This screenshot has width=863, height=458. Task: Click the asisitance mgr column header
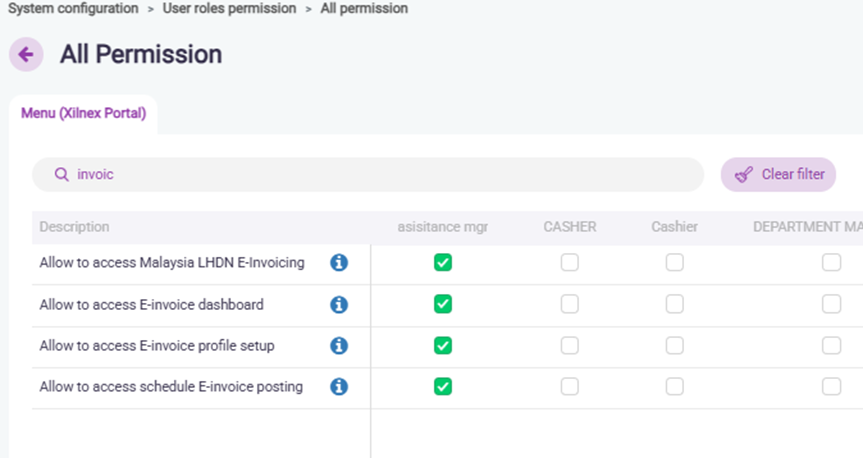coord(443,227)
